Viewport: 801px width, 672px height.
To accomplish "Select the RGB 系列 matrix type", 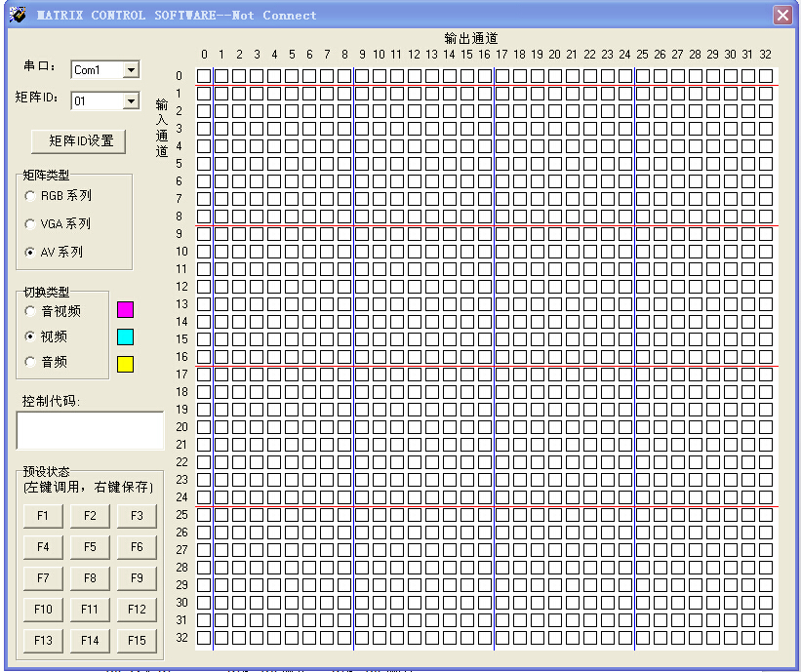I will click(30, 195).
